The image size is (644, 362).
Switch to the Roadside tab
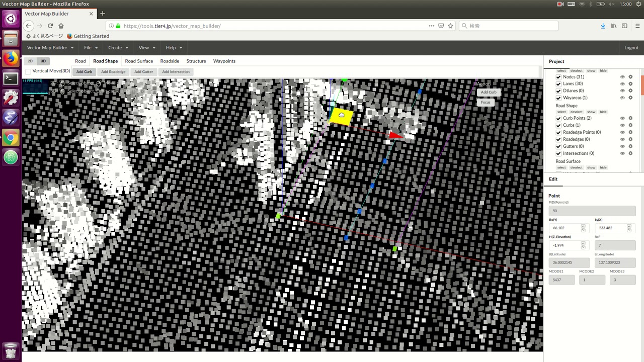pos(170,61)
